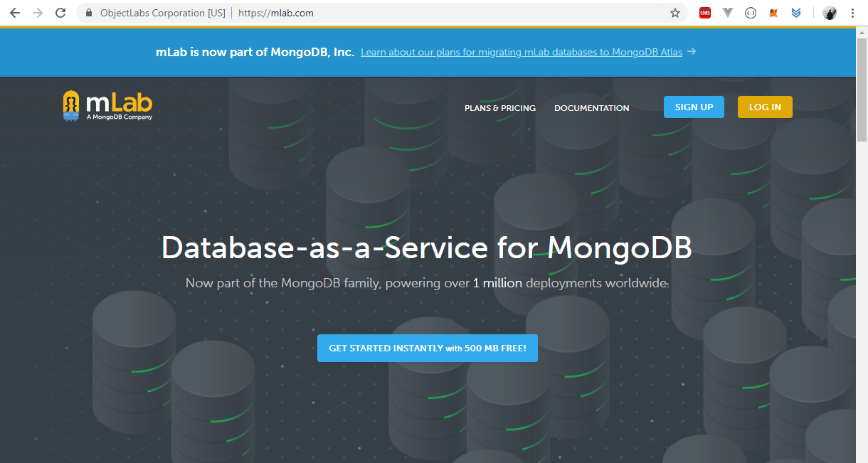Click the blue chevrons extension icon

[x=796, y=13]
